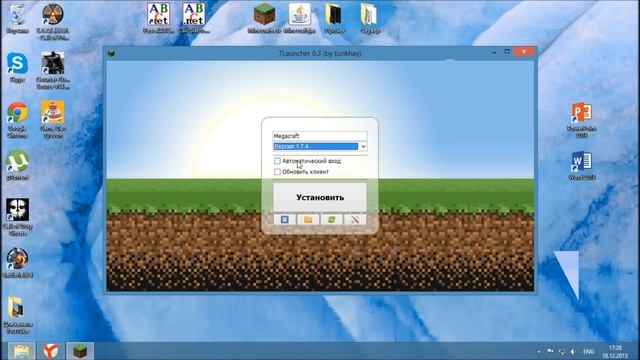Open the Action Center flag icon
The height and width of the screenshot is (360, 640).
(550, 351)
